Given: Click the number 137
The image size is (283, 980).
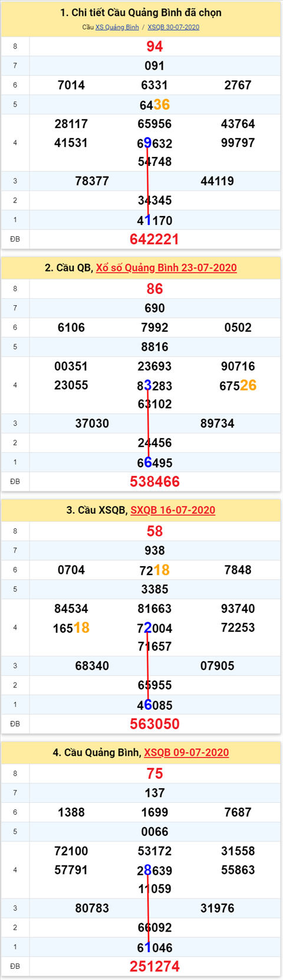Looking at the screenshot, I should coord(154,793).
